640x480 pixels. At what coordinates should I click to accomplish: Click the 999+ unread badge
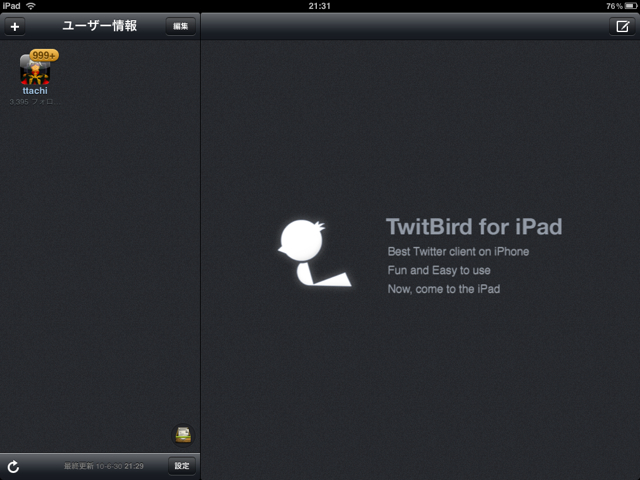(x=43, y=56)
